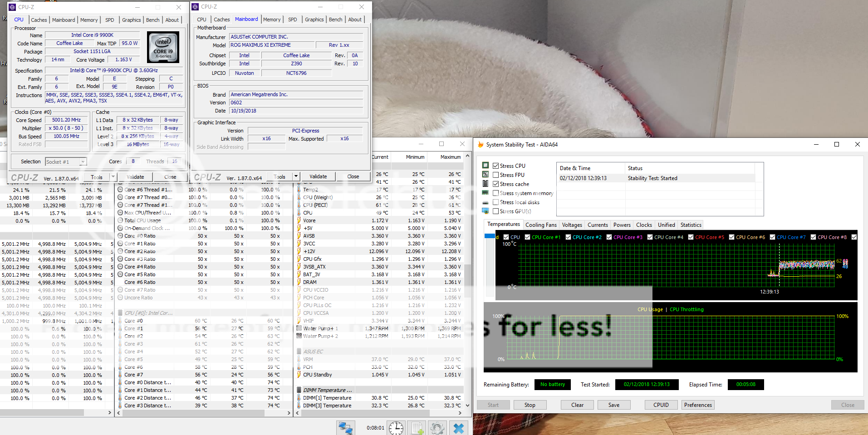The width and height of the screenshot is (868, 435).
Task: Click the lightning icon on DRAM voltage row
Action: pos(299,282)
